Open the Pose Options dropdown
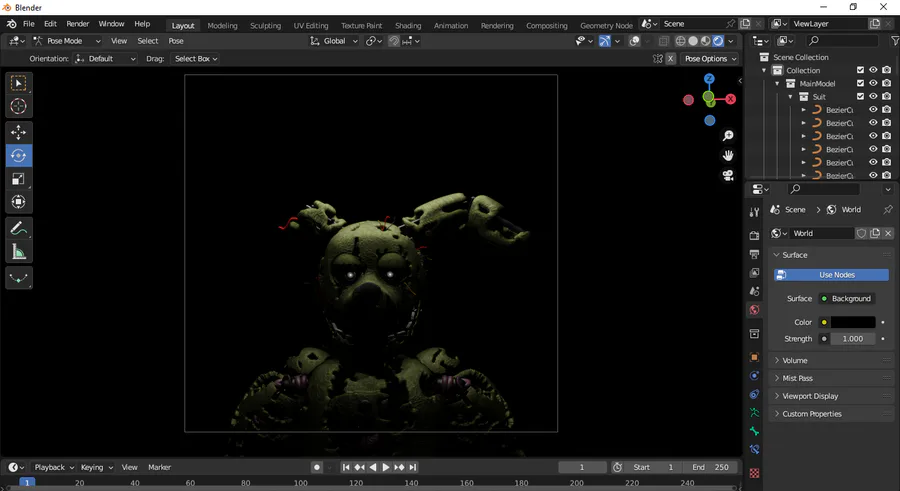This screenshot has width=900, height=491. click(x=710, y=59)
